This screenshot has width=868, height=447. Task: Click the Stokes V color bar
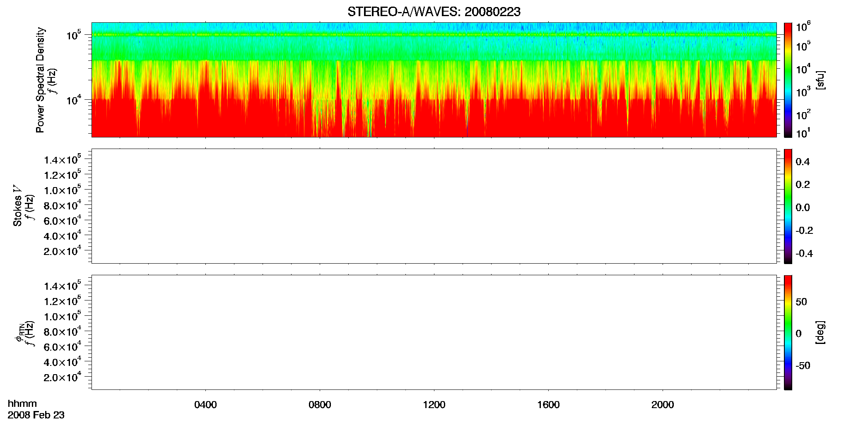[788, 206]
